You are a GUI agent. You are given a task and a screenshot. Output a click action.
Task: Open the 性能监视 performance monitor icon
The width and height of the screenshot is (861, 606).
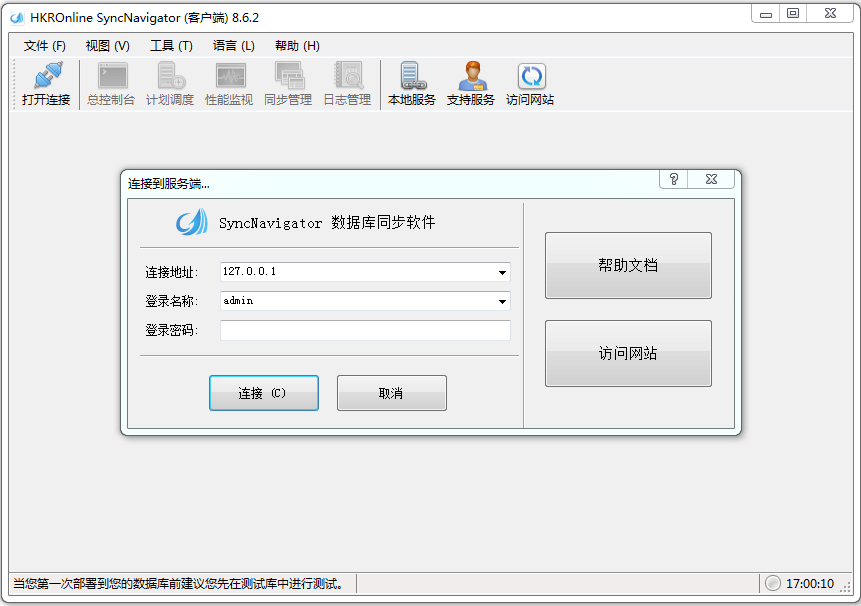click(231, 76)
